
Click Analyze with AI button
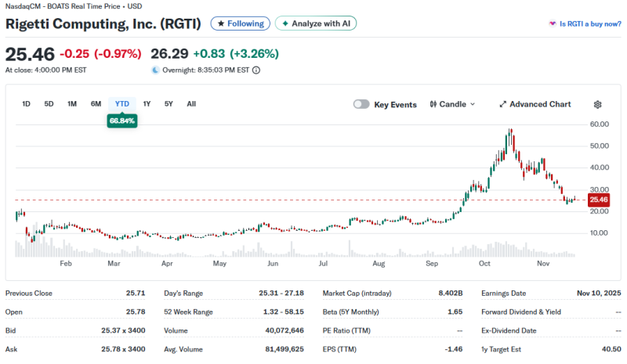click(316, 23)
